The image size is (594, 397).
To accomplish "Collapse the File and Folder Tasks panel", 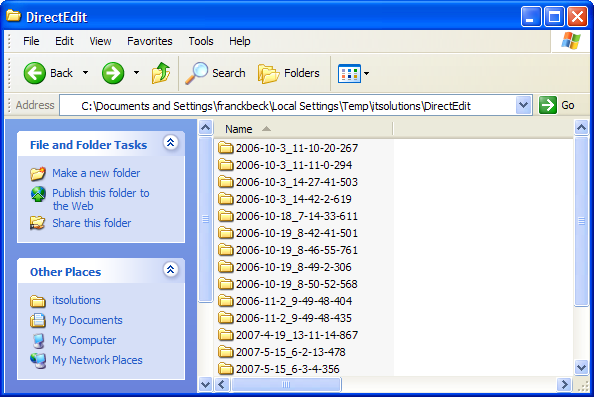I will [170, 143].
